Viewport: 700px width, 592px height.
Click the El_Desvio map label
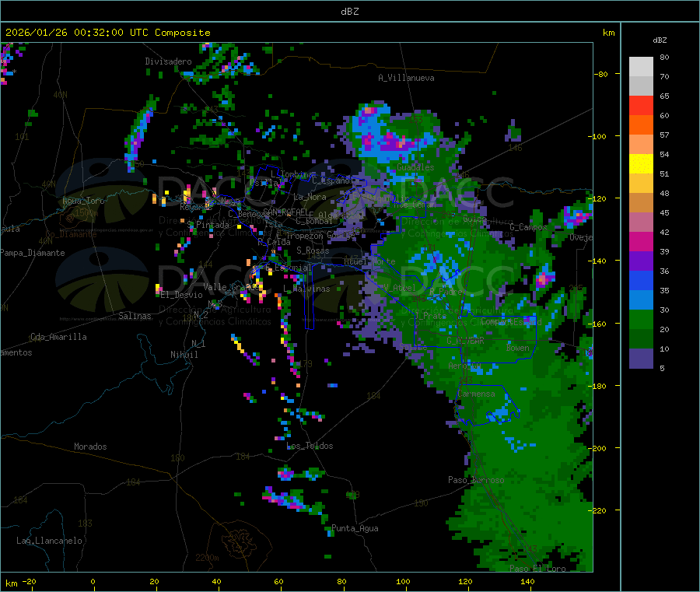click(181, 295)
